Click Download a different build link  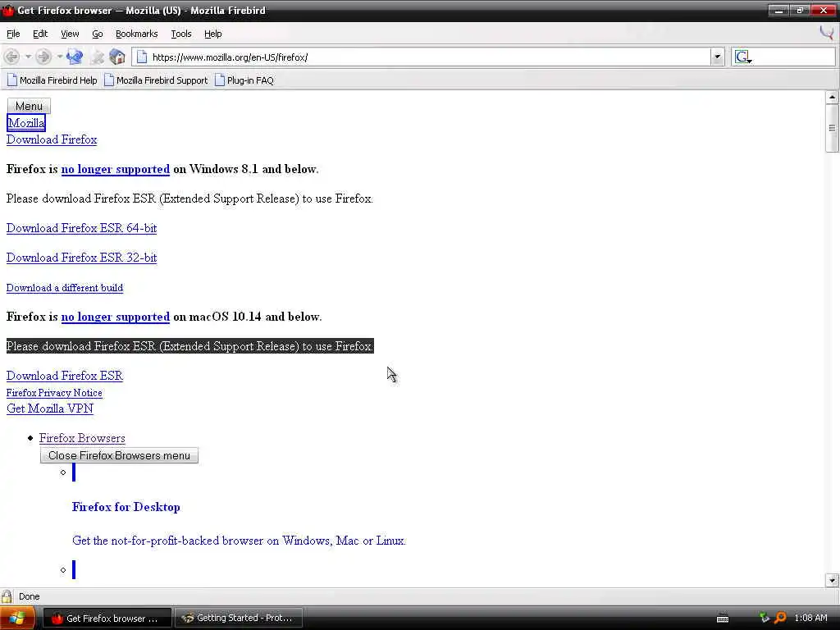[65, 288]
